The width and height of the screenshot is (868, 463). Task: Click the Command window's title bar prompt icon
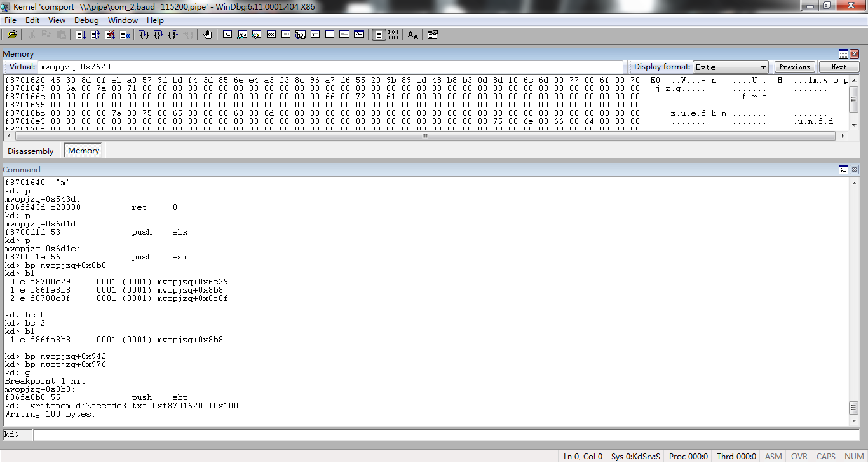click(843, 170)
